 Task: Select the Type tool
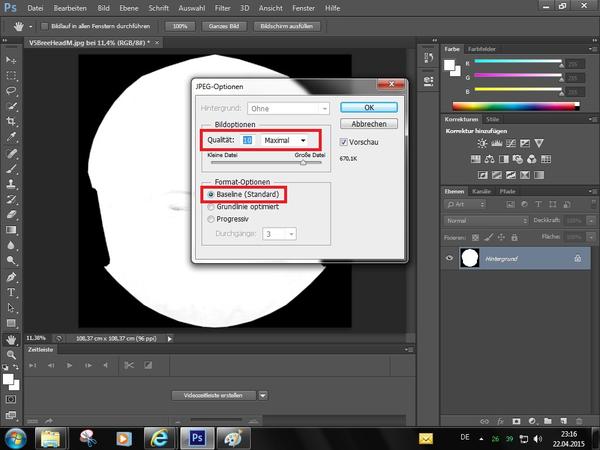[11, 292]
